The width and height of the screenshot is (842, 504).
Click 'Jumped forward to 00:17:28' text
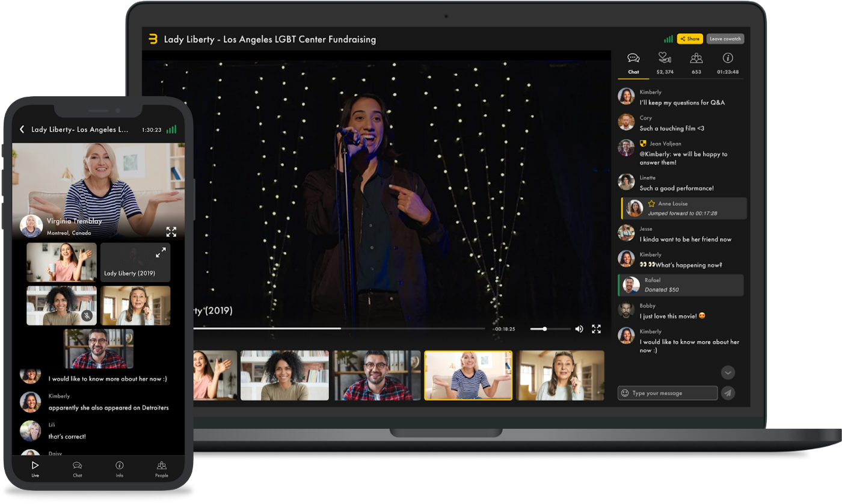pos(683,214)
